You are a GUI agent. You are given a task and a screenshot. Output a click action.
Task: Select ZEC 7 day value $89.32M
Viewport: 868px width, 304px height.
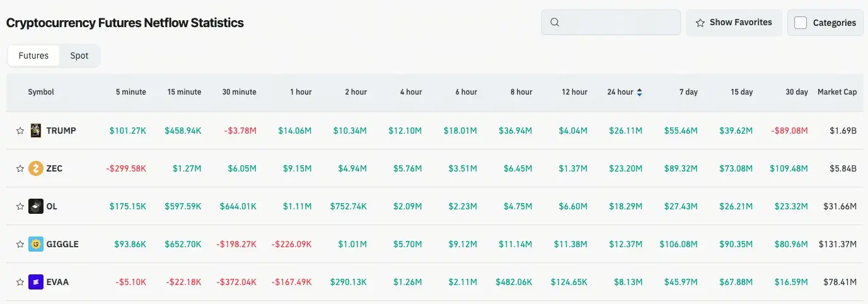(x=681, y=168)
